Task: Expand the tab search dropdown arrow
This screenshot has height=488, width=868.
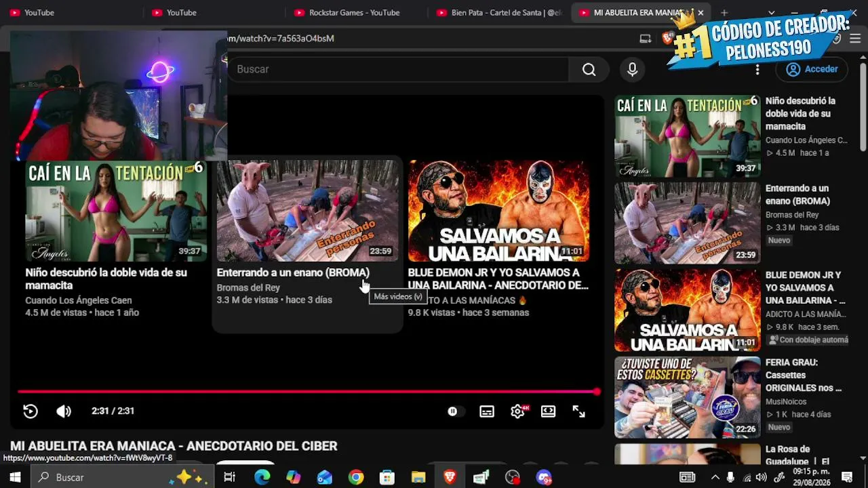Action: tap(771, 12)
